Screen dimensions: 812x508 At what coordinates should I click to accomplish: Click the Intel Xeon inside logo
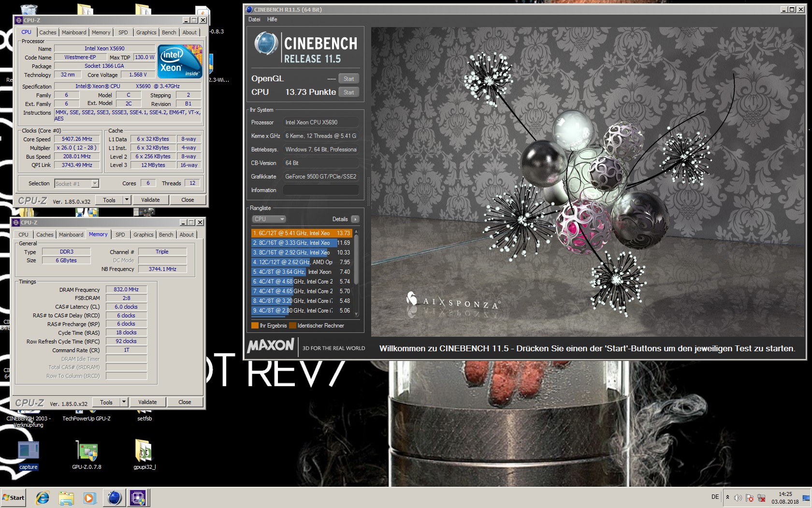click(180, 61)
